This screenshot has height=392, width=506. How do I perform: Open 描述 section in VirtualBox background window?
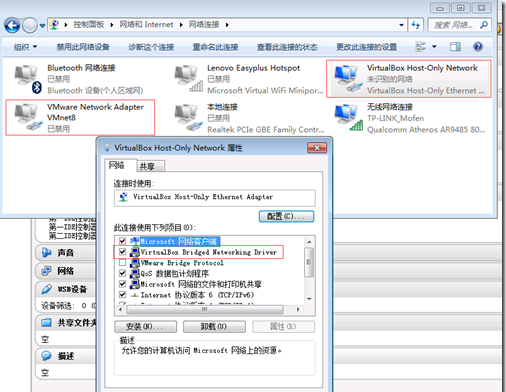[x=65, y=356]
